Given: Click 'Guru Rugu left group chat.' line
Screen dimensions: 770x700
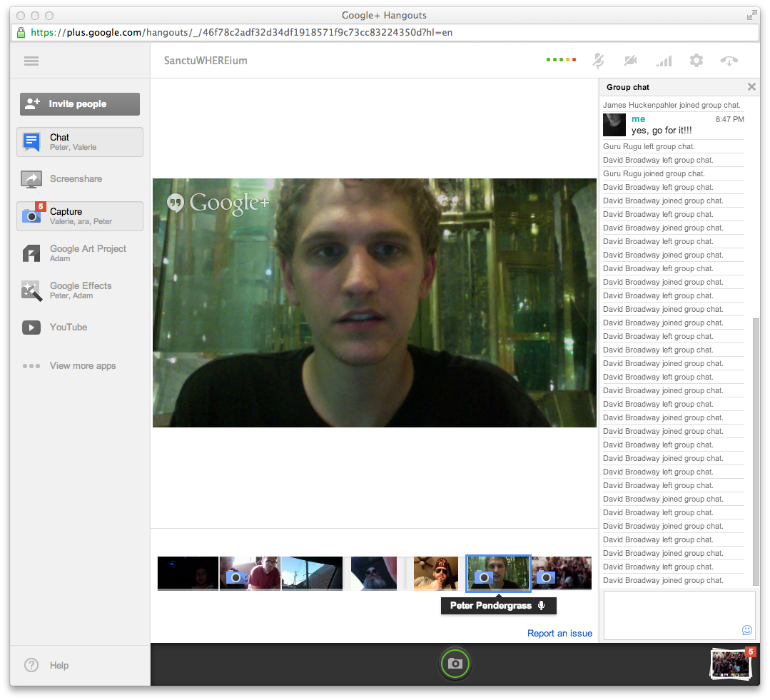Looking at the screenshot, I should [x=649, y=146].
